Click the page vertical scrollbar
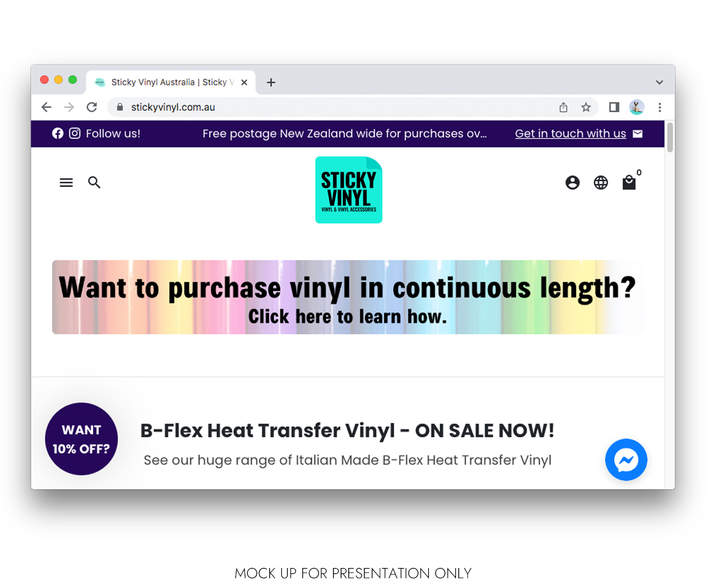 click(670, 305)
